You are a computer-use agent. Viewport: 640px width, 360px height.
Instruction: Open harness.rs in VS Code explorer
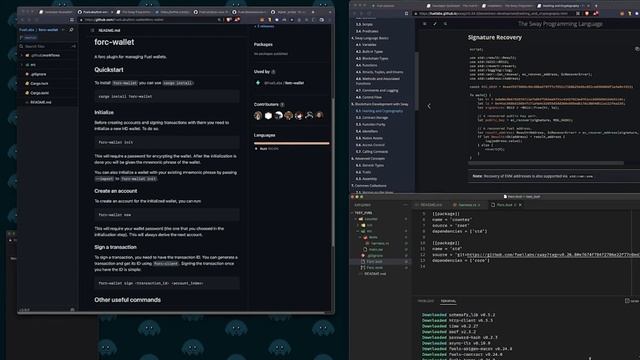[x=378, y=243]
